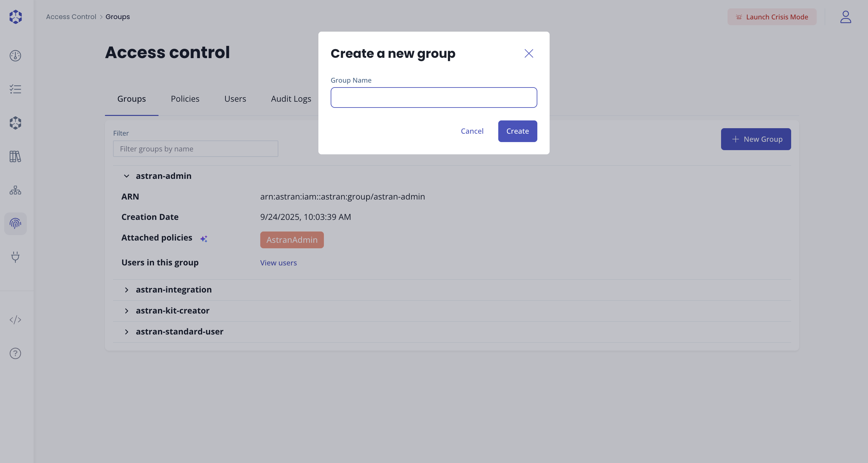The width and height of the screenshot is (868, 463).
Task: Click the help question mark icon
Action: click(15, 353)
